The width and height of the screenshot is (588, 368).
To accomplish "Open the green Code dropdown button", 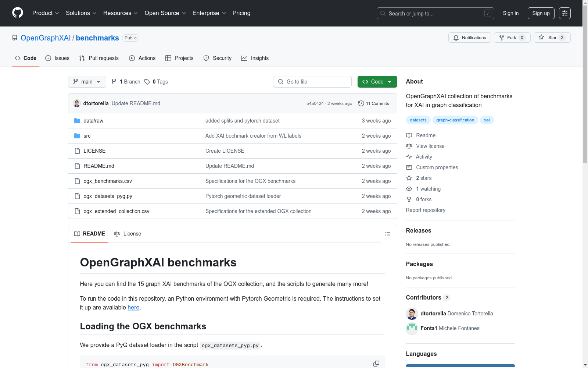I will click(377, 82).
